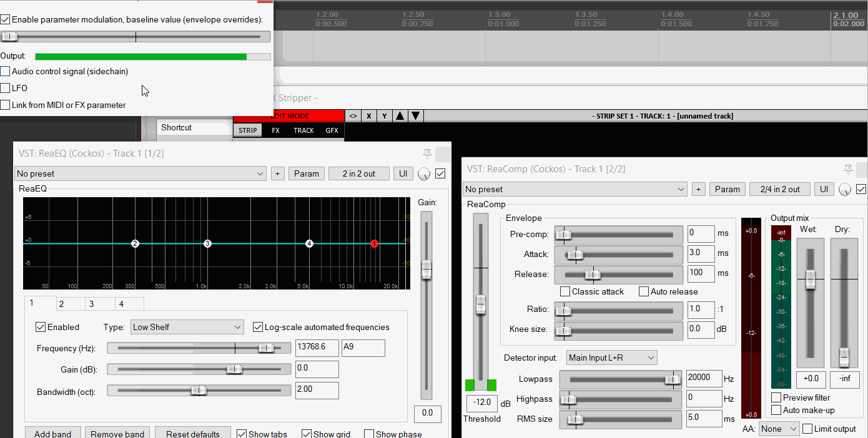Enable Show phase checkbox
Screen dimensions: 868x438
point(369,434)
